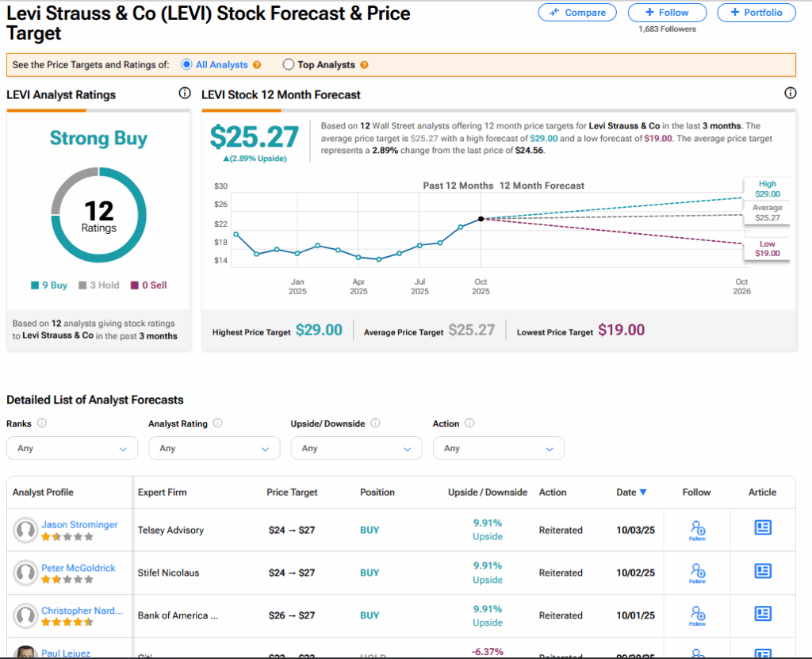Open info icon beside LEVI Analyst Ratings
Screen dimensions: 812x659
[185, 94]
